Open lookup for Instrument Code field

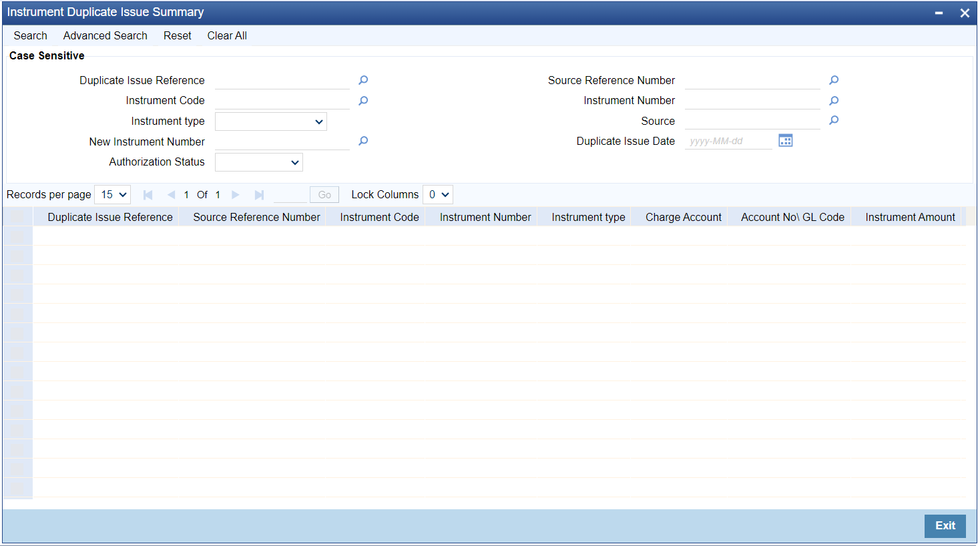point(363,101)
